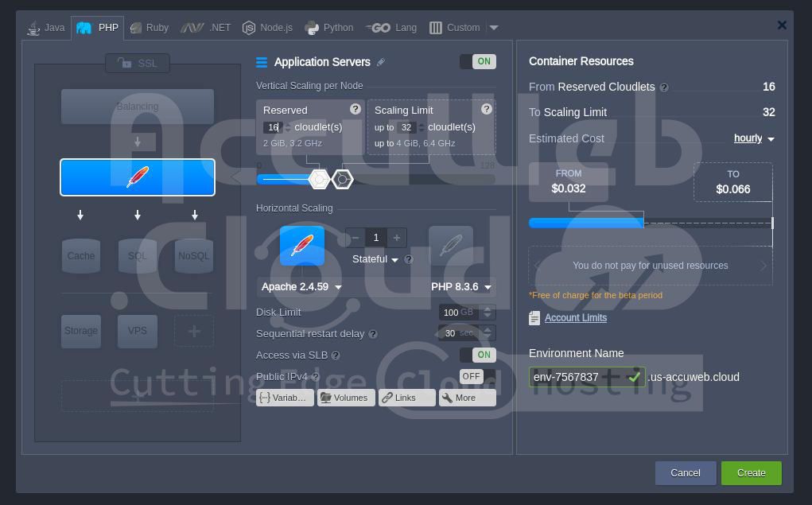
Task: Turn off the Application Servers toggle
Action: (478, 61)
